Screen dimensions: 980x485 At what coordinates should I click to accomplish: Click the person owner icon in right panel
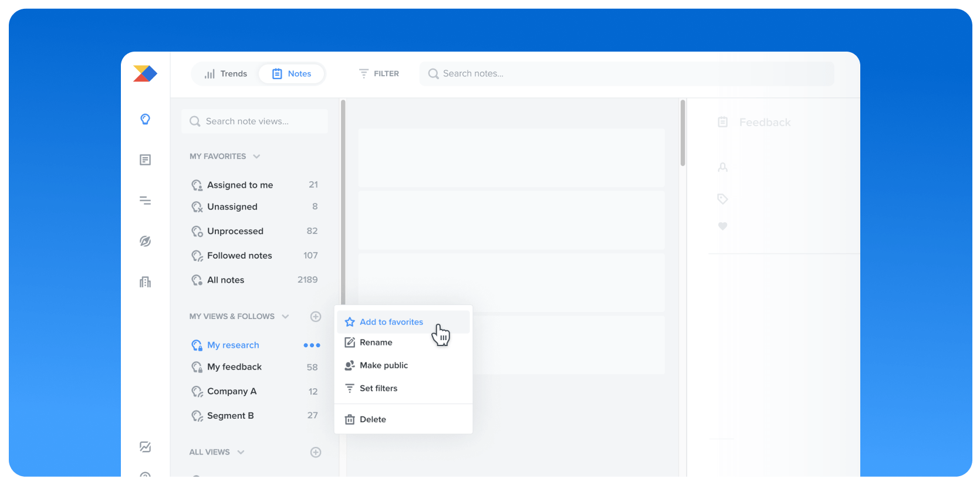[x=723, y=167]
